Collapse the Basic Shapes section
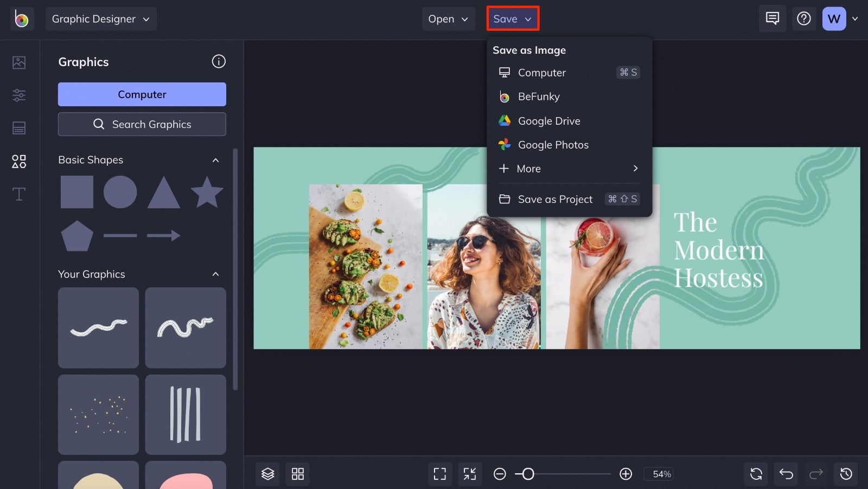Screen dimensions: 868x489 click(x=215, y=160)
